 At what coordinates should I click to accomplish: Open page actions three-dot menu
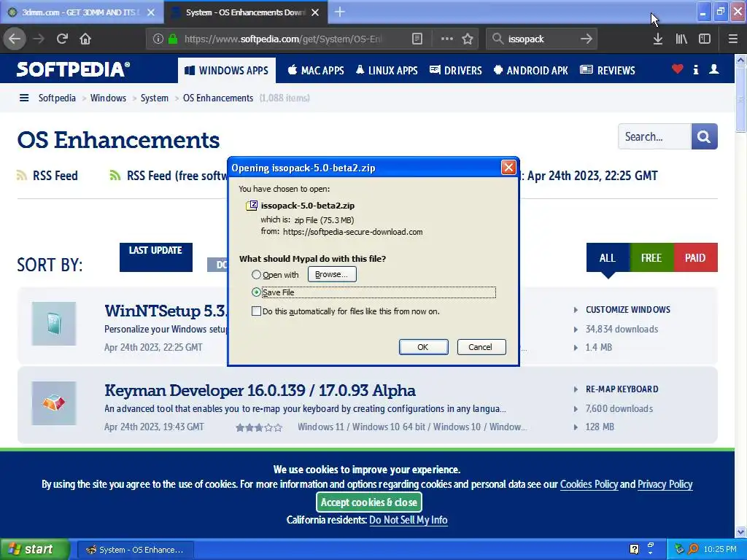[x=447, y=39]
